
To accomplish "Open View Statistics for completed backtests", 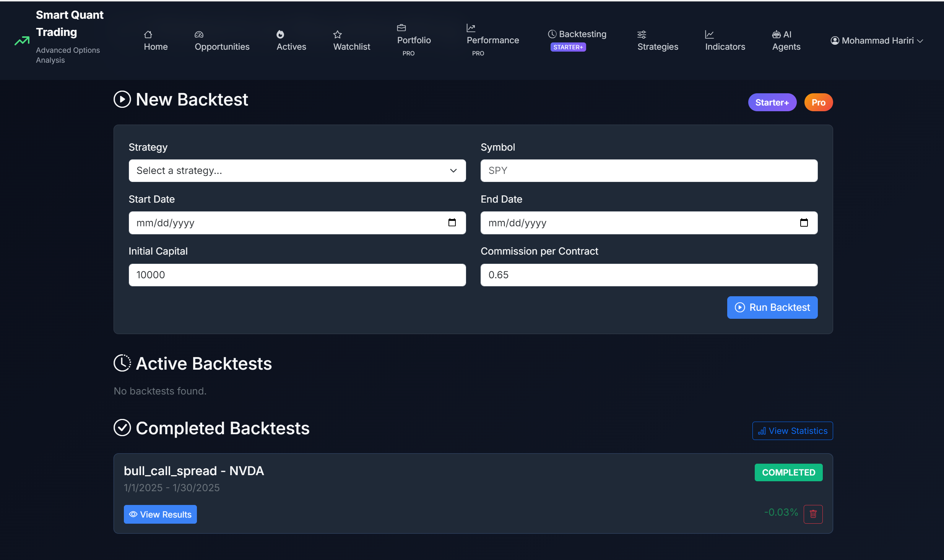I will point(792,430).
